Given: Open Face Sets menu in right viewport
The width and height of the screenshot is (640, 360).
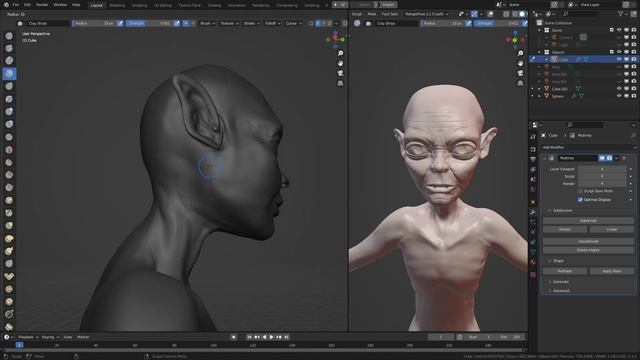Looking at the screenshot, I should tap(389, 14).
